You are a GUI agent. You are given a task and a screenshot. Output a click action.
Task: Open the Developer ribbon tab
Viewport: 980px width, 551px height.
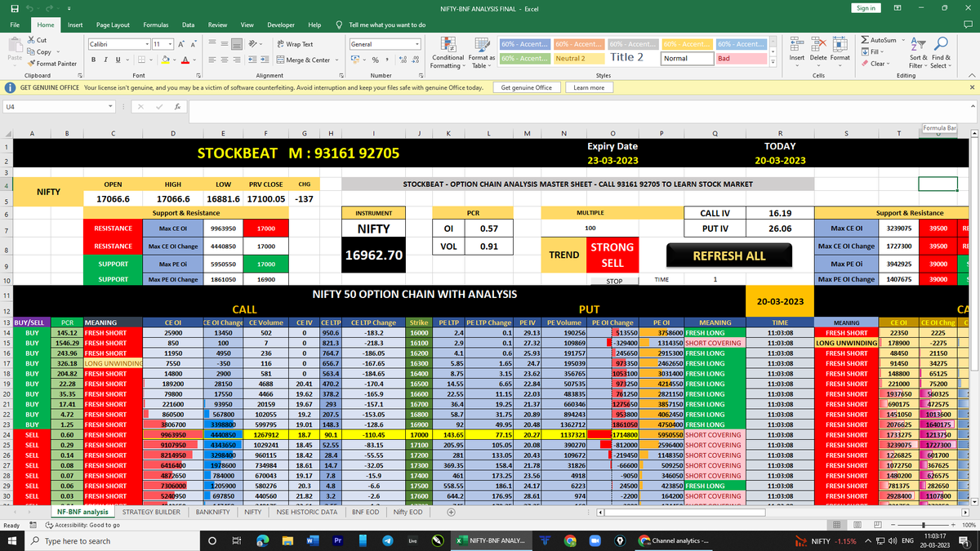point(281,25)
